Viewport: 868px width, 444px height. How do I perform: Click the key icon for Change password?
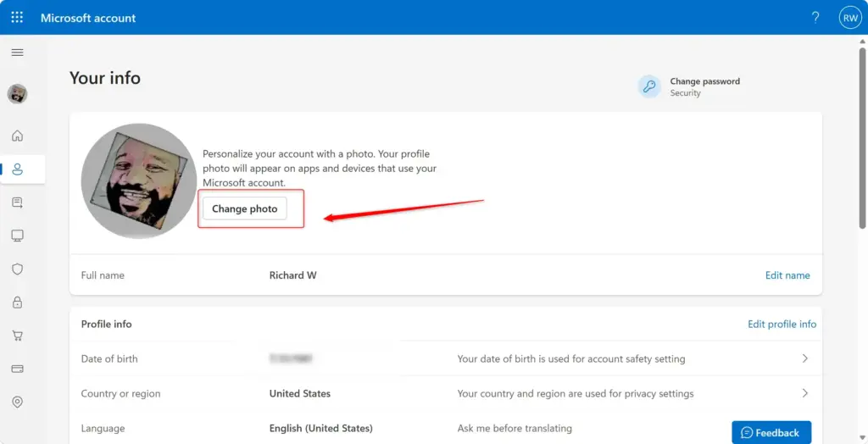tap(649, 87)
